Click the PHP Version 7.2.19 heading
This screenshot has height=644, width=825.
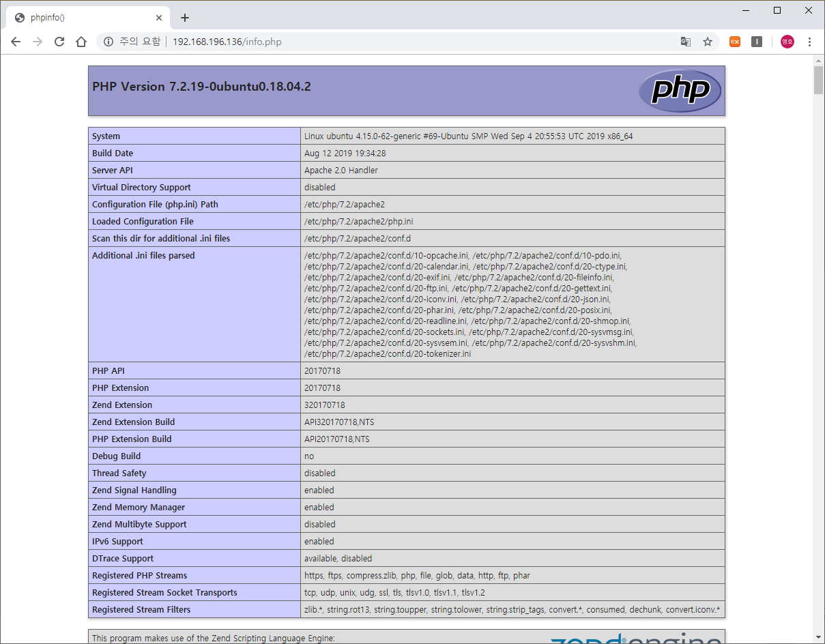pyautogui.click(x=201, y=87)
